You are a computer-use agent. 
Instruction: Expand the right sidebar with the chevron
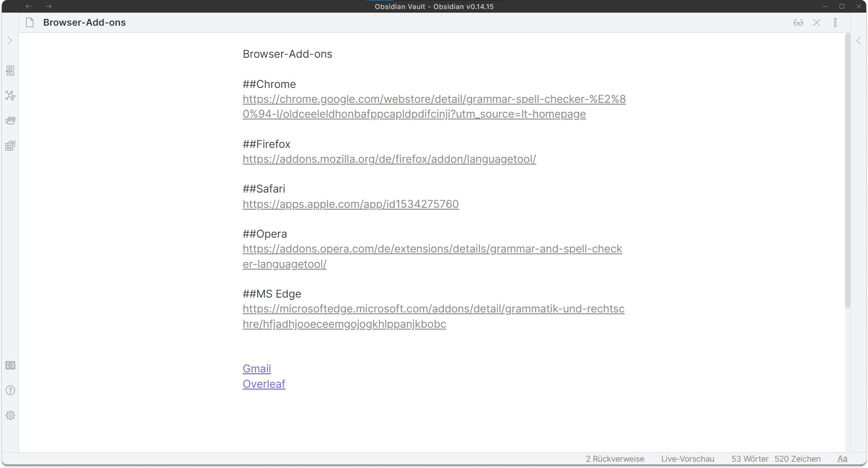tap(859, 41)
